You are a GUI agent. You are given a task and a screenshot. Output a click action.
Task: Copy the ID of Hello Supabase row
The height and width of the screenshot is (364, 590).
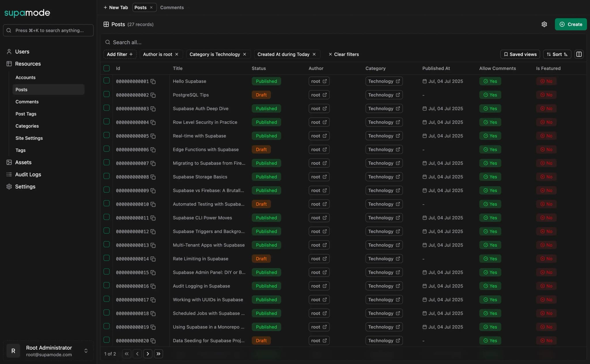(x=153, y=81)
